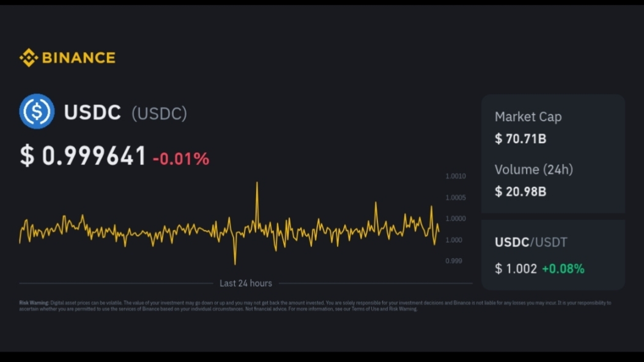Screen dimensions: 644x362
Task: Click the Risk Warning disclaimer text
Action: pos(315,306)
